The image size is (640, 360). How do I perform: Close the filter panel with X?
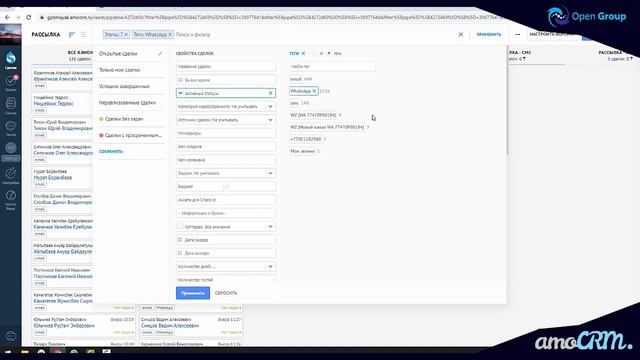[x=460, y=35]
